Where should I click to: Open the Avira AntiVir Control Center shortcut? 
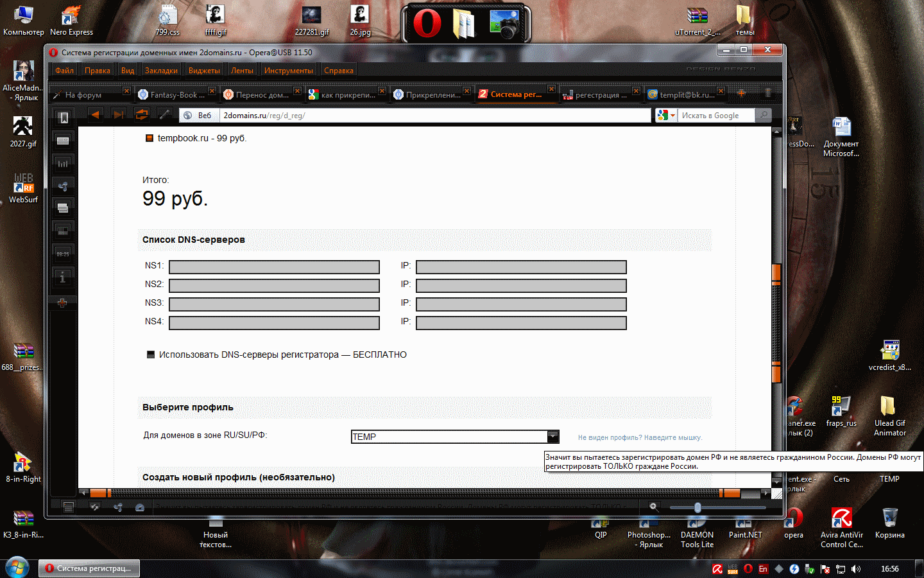tap(842, 528)
